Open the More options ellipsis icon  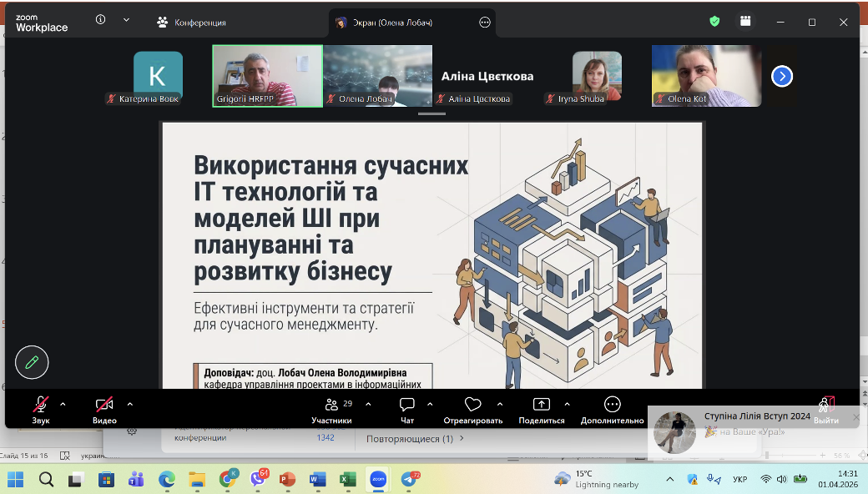(x=612, y=405)
